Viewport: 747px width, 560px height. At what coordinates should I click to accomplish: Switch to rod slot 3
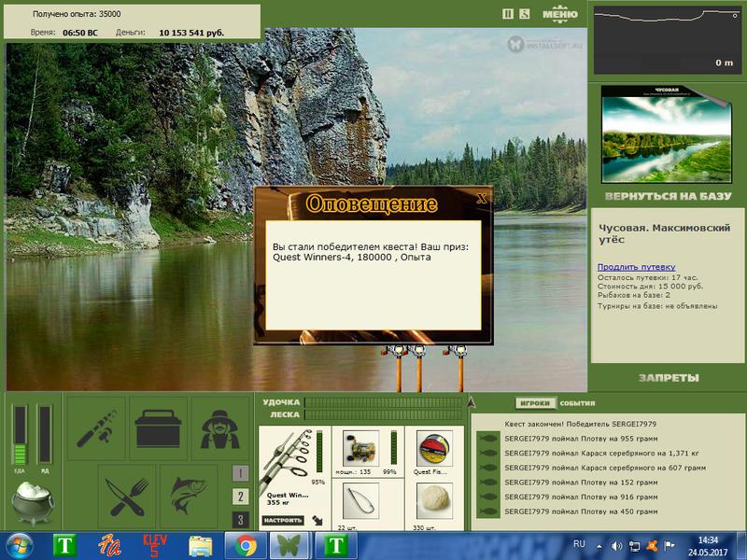point(241,520)
